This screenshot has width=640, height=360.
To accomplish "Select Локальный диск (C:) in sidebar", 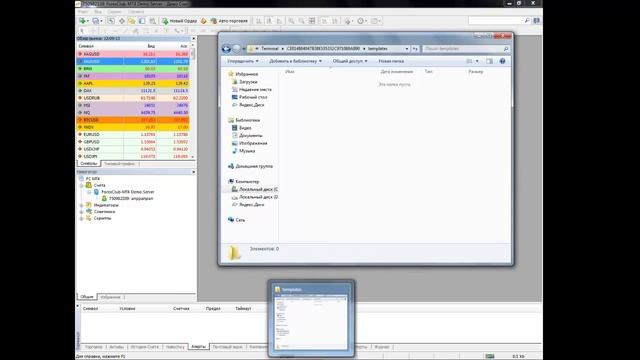I will coord(255,189).
